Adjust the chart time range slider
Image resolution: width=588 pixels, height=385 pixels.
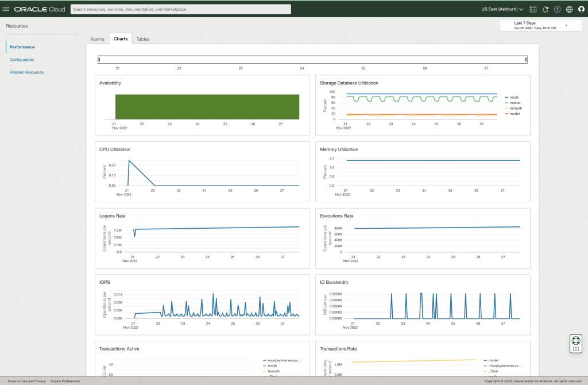(x=312, y=59)
